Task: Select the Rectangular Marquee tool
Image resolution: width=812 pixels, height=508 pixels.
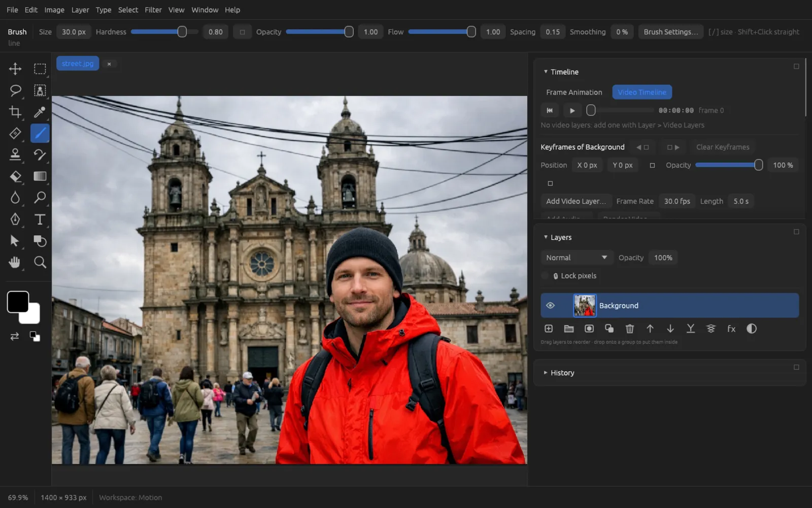Action: [x=40, y=69]
